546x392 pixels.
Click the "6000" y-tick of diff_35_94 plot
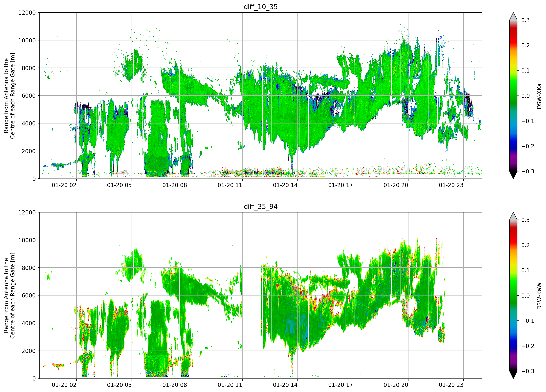[x=29, y=296]
